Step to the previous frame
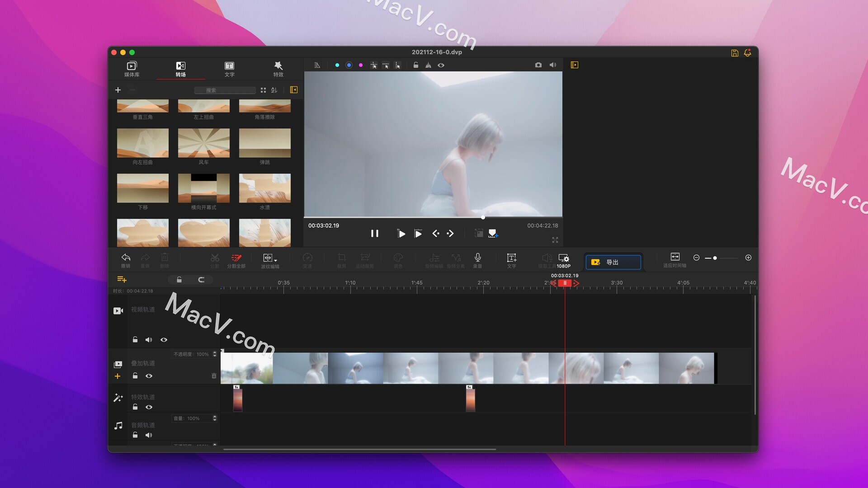The width and height of the screenshot is (868, 488). click(x=436, y=234)
